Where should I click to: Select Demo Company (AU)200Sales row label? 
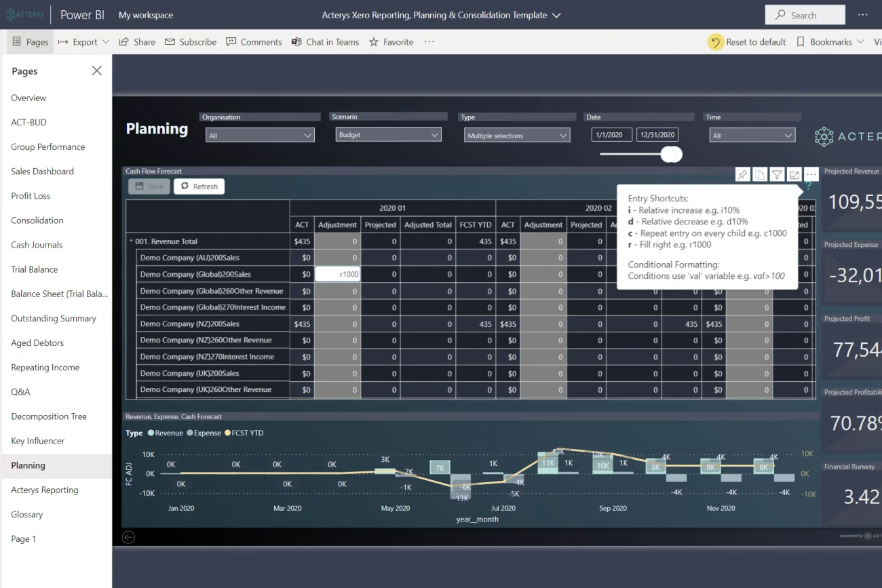tap(189, 258)
